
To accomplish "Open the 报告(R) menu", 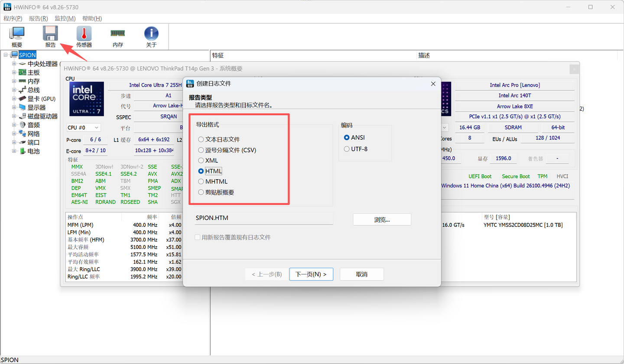I will [x=38, y=18].
